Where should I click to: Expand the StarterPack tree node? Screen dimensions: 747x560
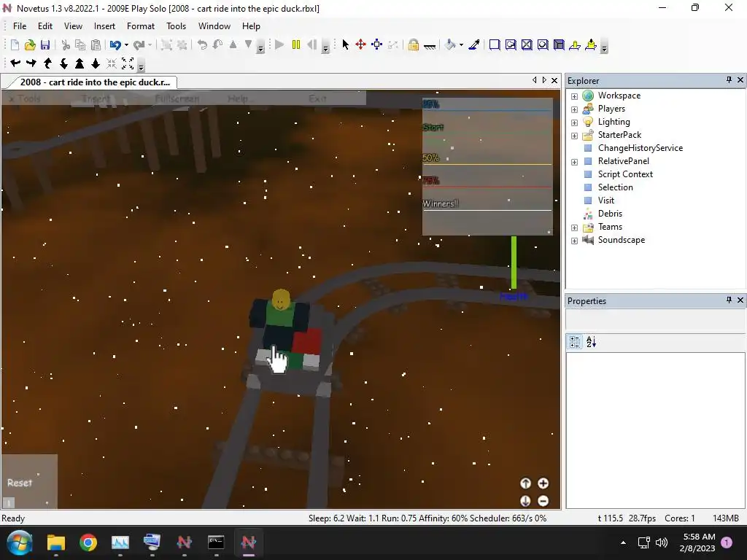click(x=575, y=136)
